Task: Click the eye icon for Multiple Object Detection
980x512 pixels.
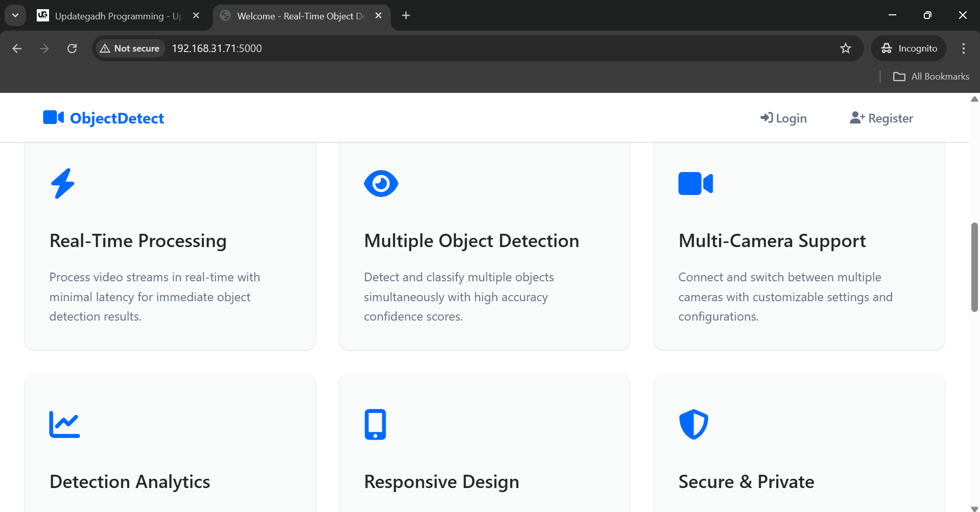Action: click(381, 183)
